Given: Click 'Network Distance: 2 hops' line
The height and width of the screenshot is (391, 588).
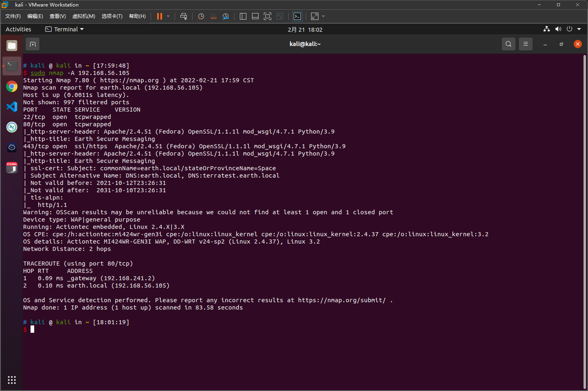Looking at the screenshot, I should pos(67,249).
